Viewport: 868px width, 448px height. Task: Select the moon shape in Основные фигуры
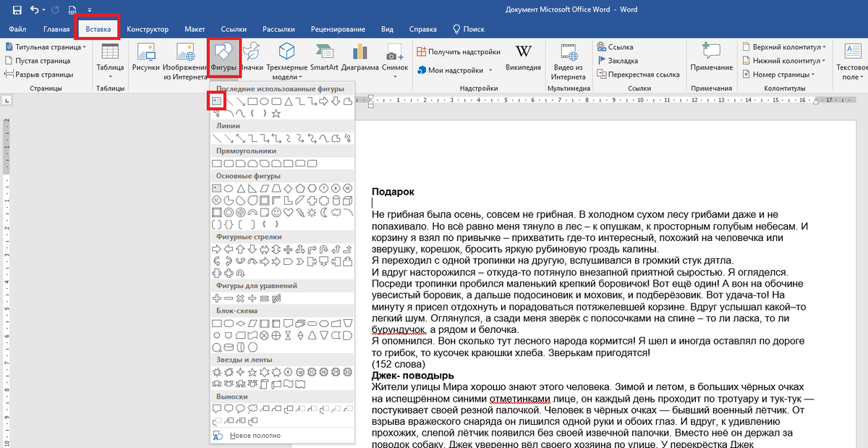pyautogui.click(x=324, y=212)
